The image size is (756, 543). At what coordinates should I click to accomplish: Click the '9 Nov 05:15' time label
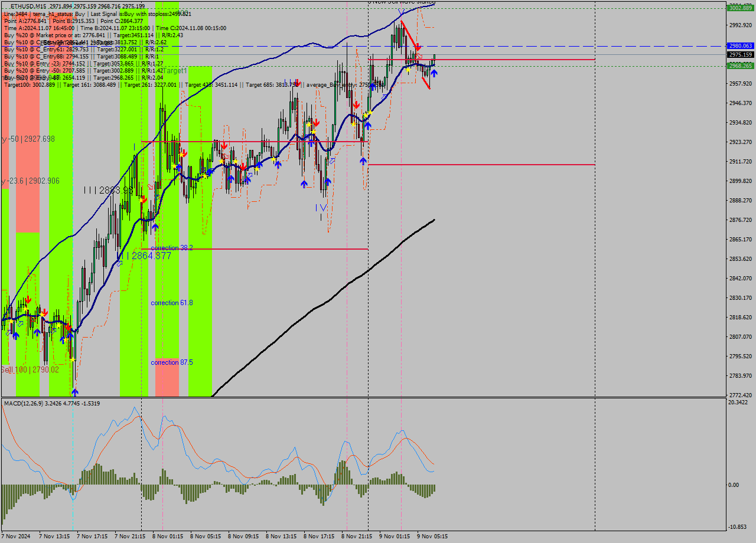(432, 537)
